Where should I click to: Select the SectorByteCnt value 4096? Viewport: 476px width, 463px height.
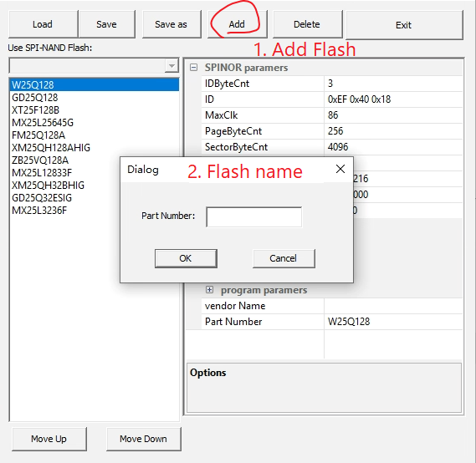(x=393, y=147)
